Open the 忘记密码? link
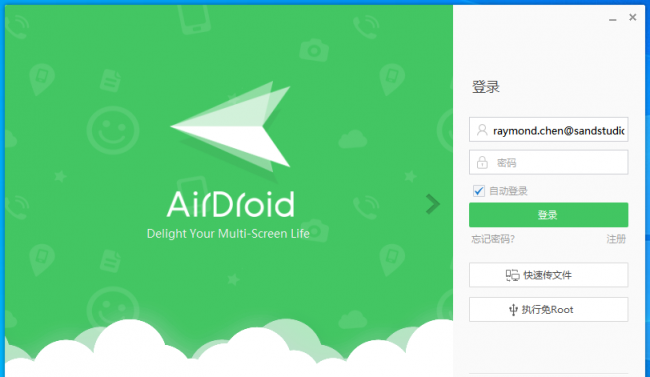 [493, 239]
